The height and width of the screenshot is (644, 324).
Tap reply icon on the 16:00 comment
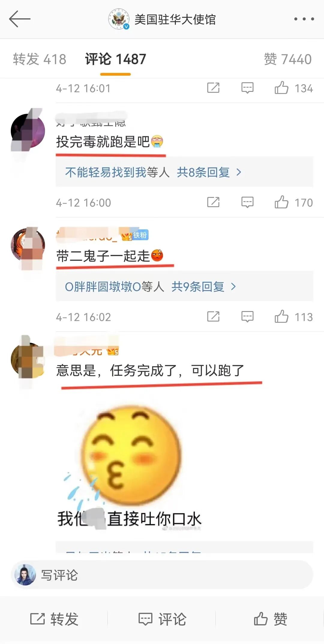[247, 203]
